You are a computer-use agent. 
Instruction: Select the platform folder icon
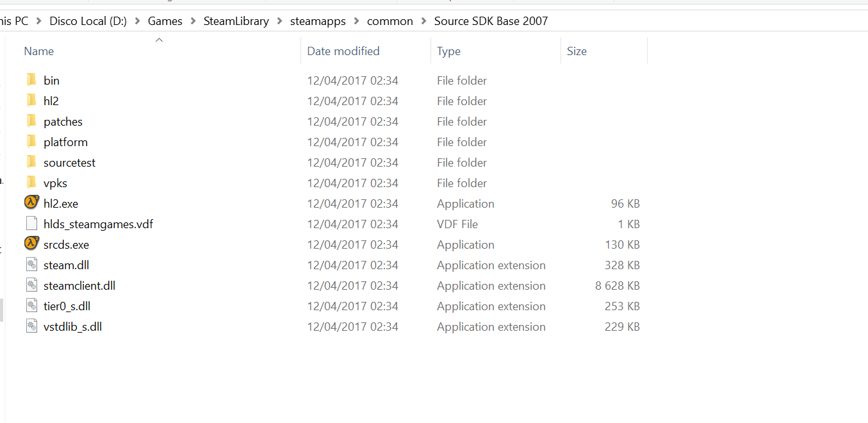point(31,141)
